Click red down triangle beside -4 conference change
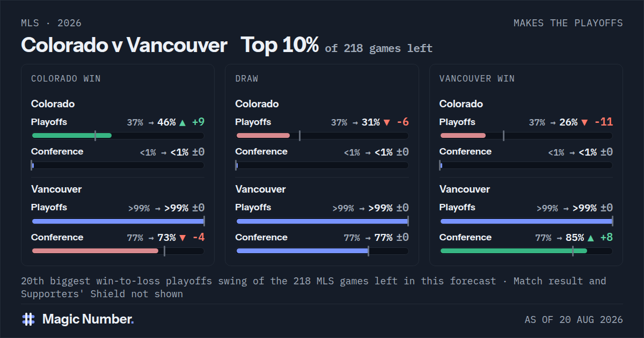This screenshot has width=644, height=338. click(182, 238)
